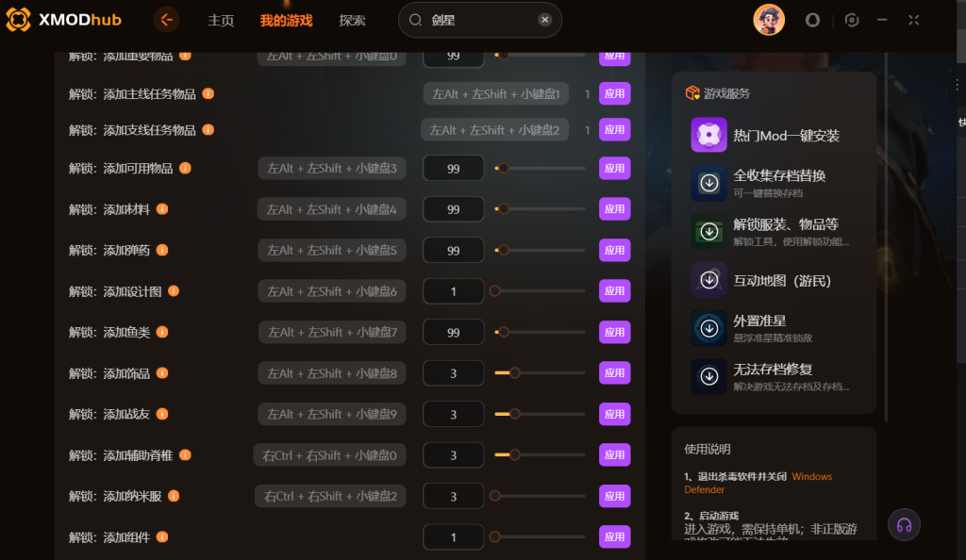
Task: Click info icon next to 添加材料
Action: [x=162, y=209]
